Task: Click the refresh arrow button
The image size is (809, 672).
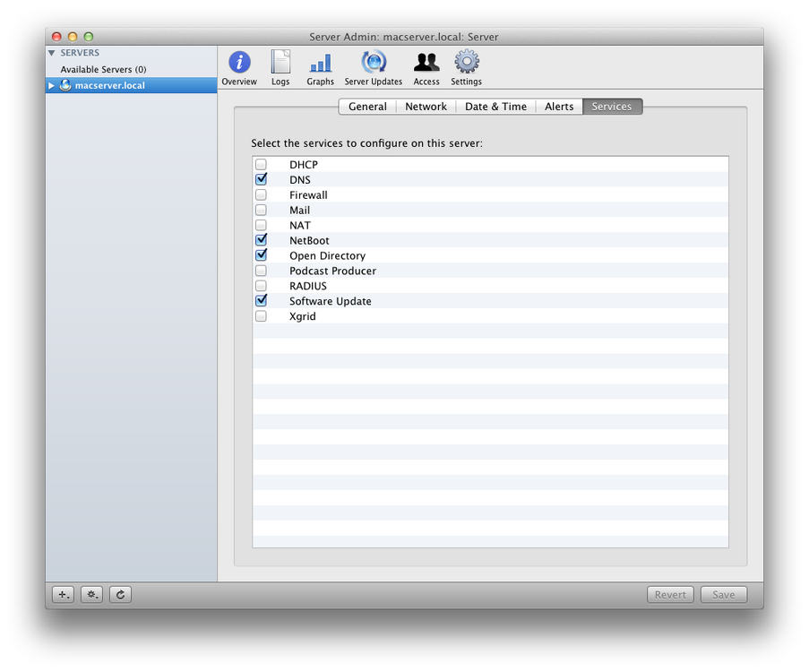Action: (120, 595)
